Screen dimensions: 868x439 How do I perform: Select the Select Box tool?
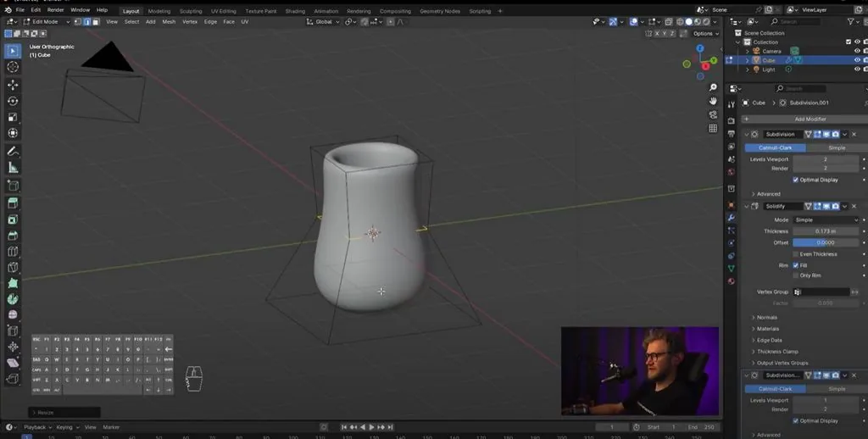pyautogui.click(x=13, y=51)
